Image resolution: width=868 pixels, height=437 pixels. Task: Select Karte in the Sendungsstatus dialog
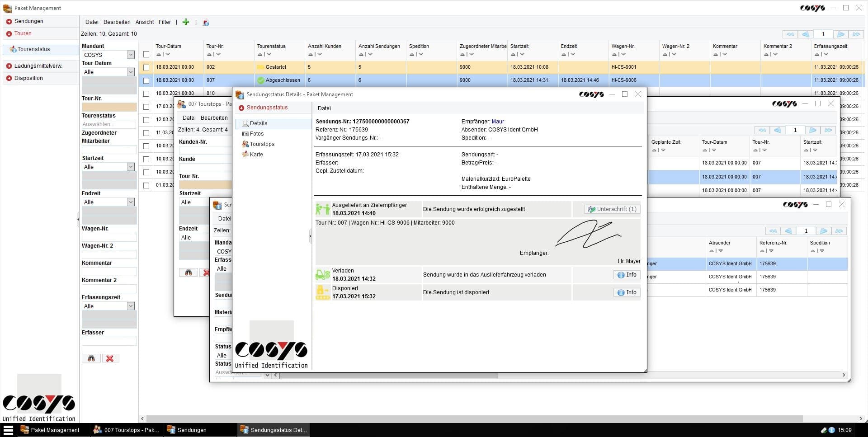(x=256, y=154)
